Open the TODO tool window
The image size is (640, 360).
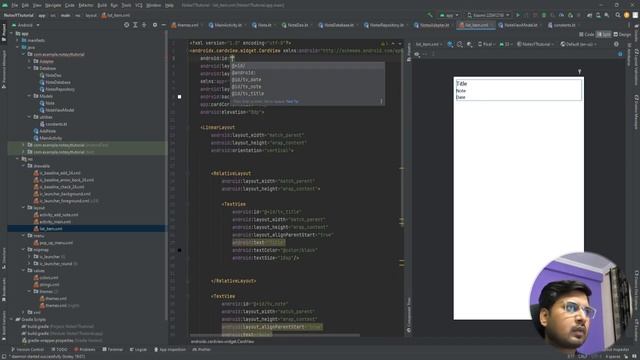[x=60, y=349]
